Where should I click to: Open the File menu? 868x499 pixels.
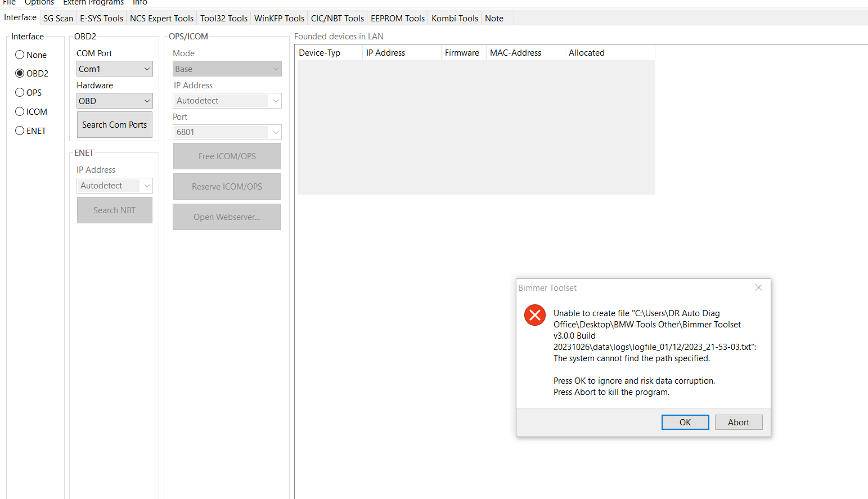click(10, 3)
